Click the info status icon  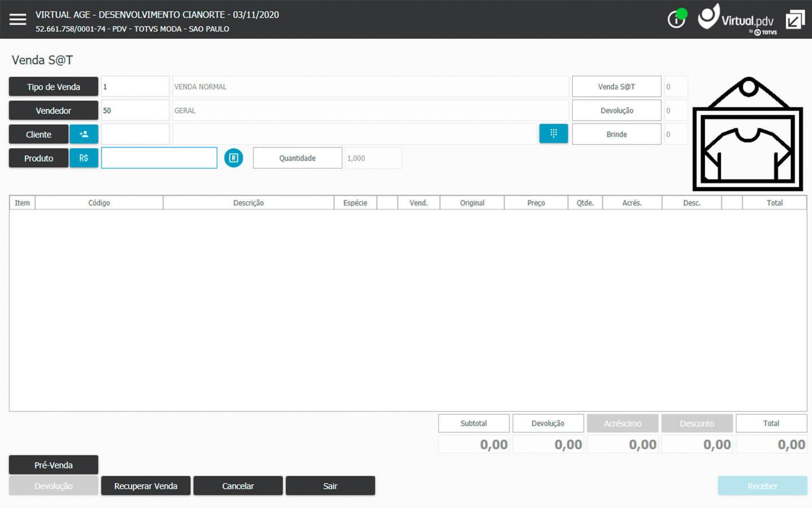tap(676, 20)
